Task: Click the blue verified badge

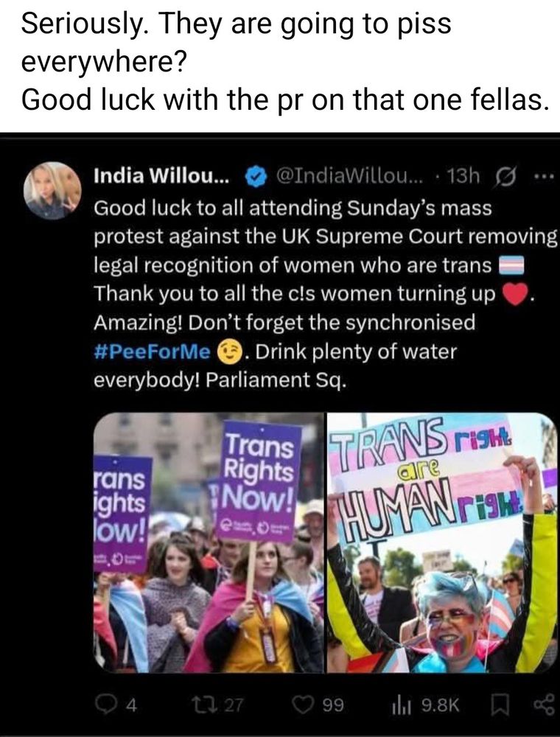Action: point(254,176)
